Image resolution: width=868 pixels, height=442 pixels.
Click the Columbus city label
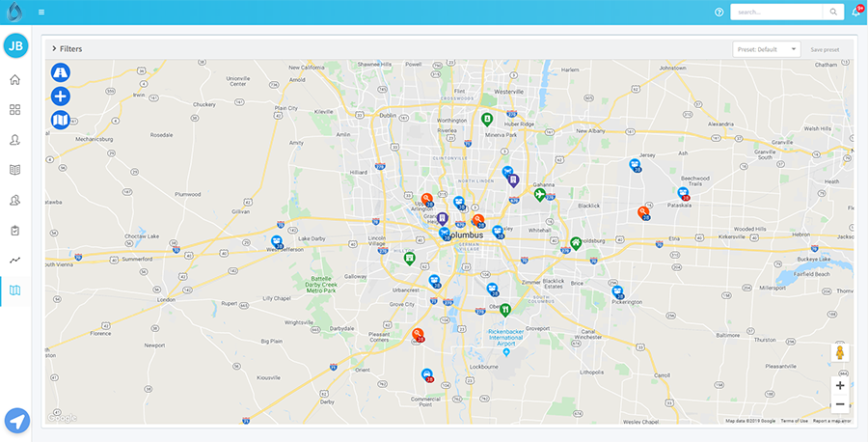click(469, 235)
